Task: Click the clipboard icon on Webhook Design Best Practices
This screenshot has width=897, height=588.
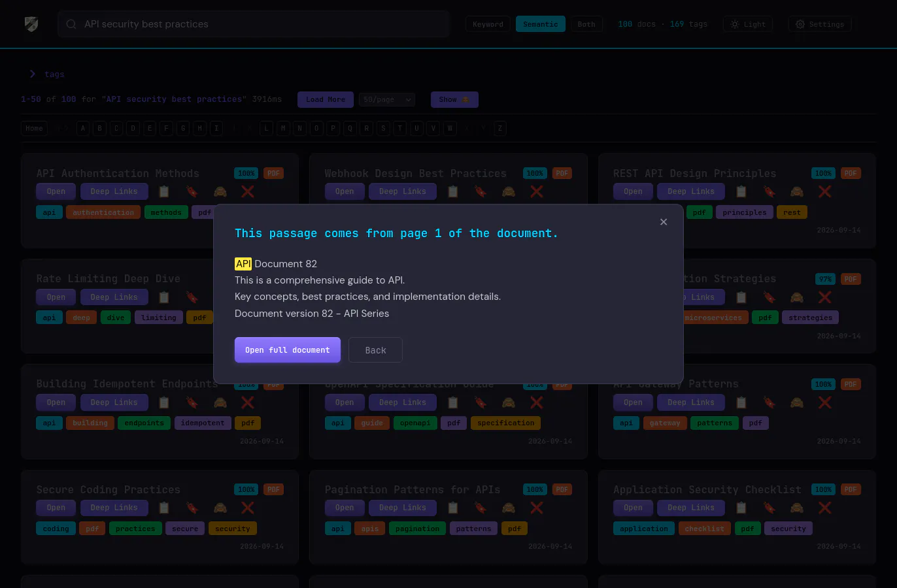Action: pyautogui.click(x=453, y=191)
